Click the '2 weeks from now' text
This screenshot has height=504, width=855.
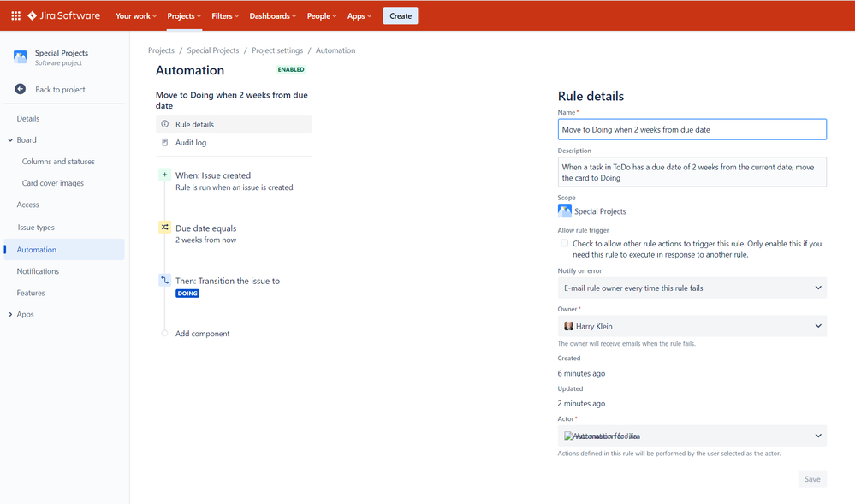coord(206,240)
